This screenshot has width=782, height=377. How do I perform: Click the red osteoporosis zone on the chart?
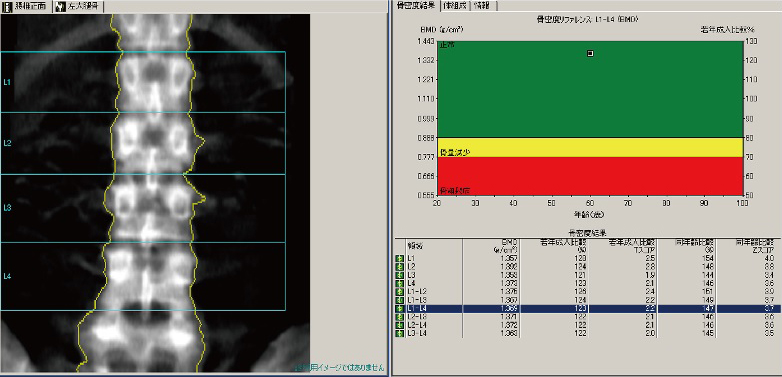point(590,176)
